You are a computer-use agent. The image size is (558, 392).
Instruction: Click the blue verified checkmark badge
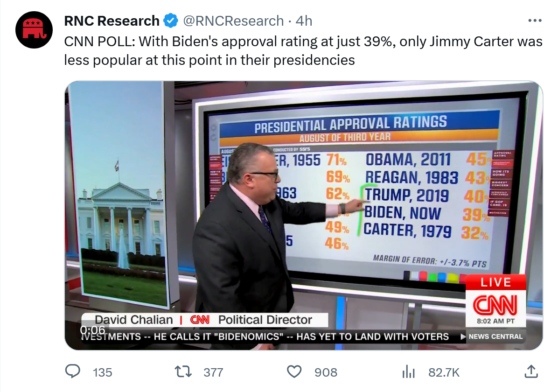click(170, 21)
